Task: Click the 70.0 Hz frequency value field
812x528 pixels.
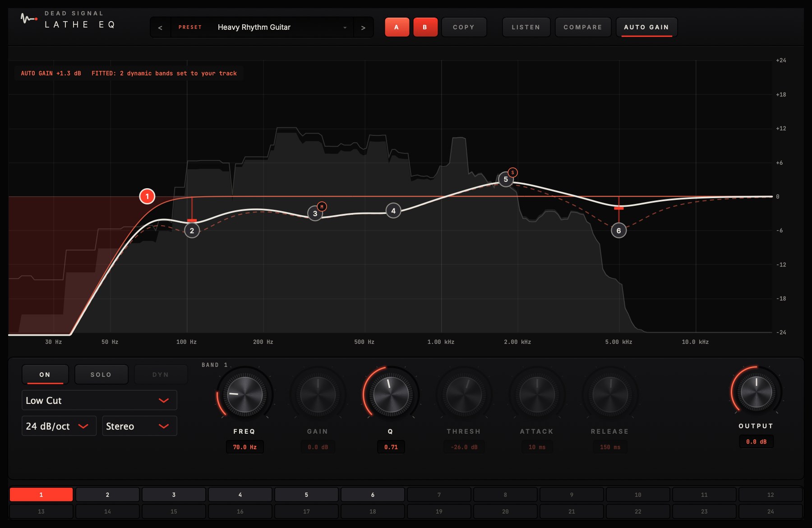Action: 245,447
